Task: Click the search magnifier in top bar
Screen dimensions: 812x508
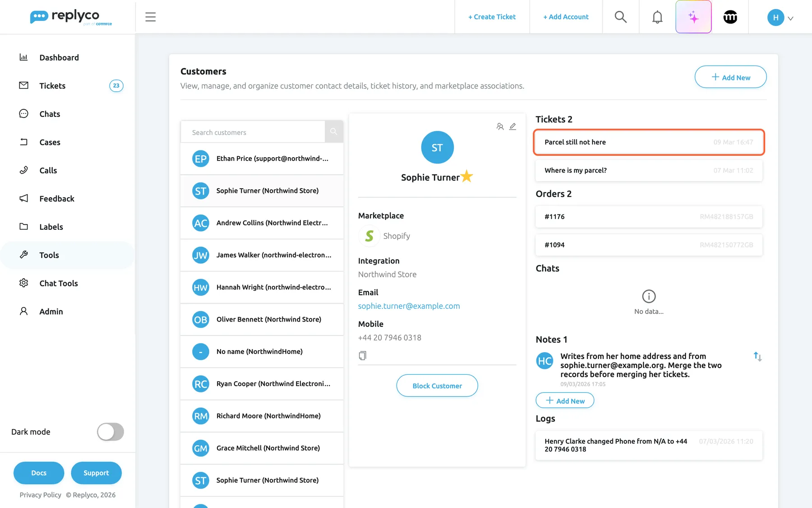Action: click(621, 17)
